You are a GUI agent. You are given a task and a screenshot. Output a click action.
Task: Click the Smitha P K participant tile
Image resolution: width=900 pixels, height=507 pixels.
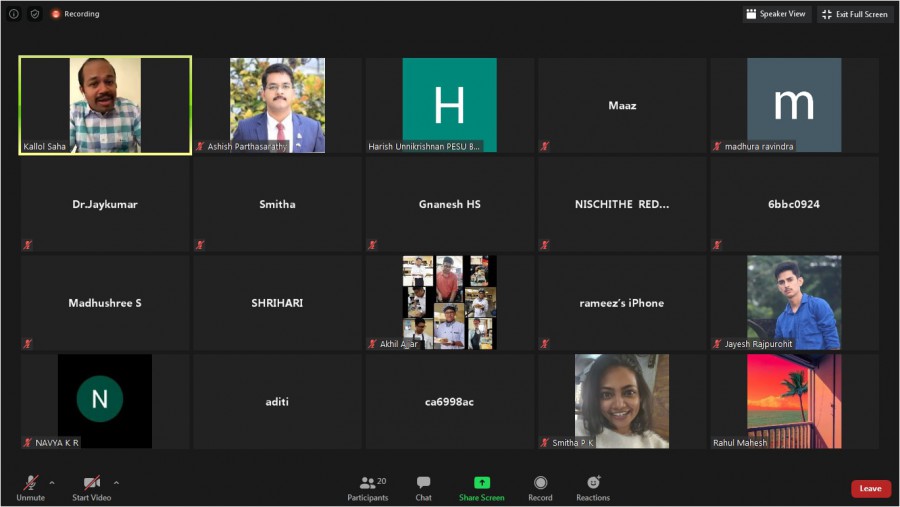621,401
